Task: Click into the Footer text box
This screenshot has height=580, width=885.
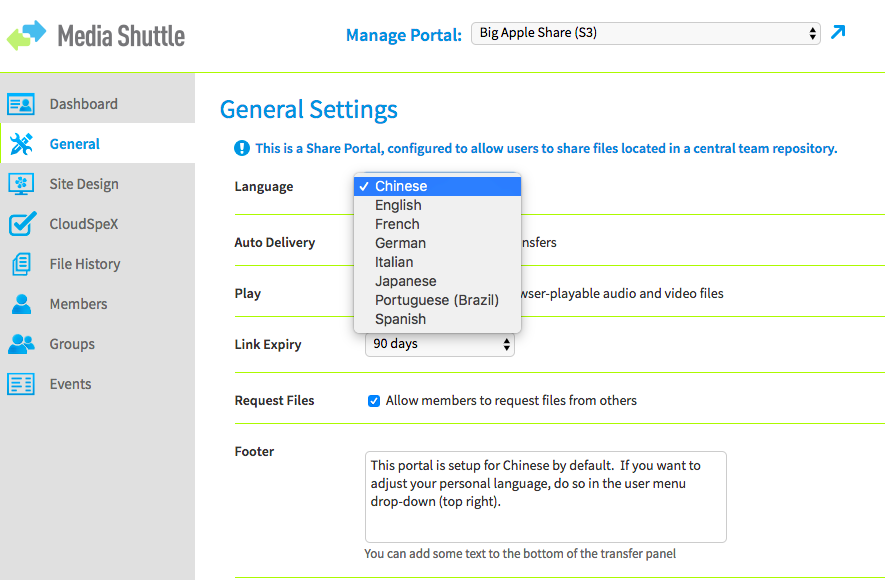Action: pyautogui.click(x=546, y=497)
